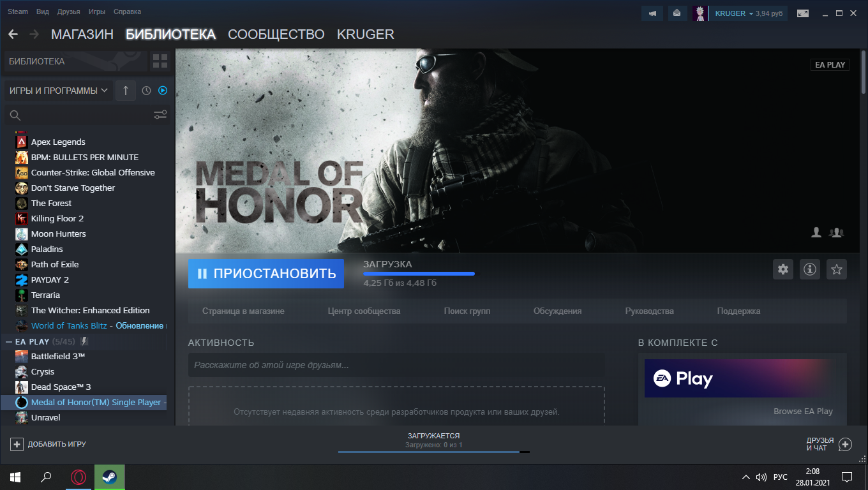Toggle ready-to-play filter icon
The width and height of the screenshot is (868, 490).
click(x=163, y=91)
